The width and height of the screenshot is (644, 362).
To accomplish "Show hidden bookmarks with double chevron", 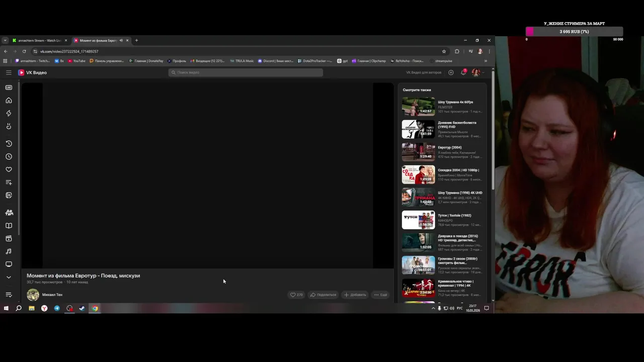I will pos(486,61).
